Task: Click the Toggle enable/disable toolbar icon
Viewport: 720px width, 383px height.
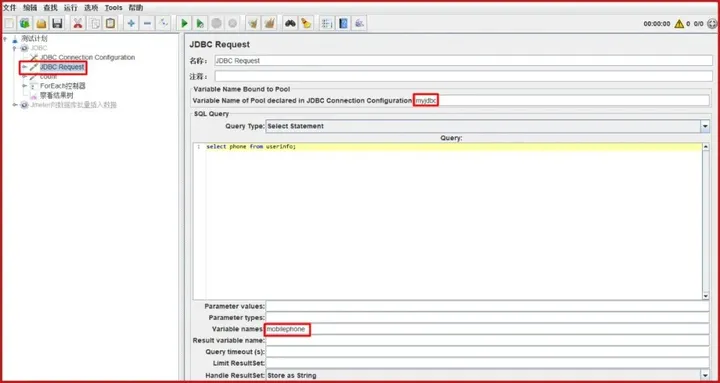Action: (163, 23)
